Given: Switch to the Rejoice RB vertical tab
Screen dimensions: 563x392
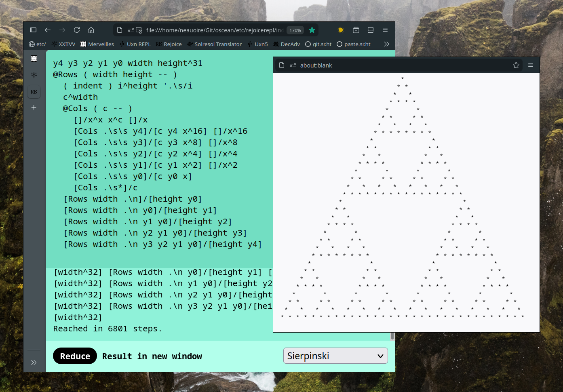Looking at the screenshot, I should (x=34, y=92).
